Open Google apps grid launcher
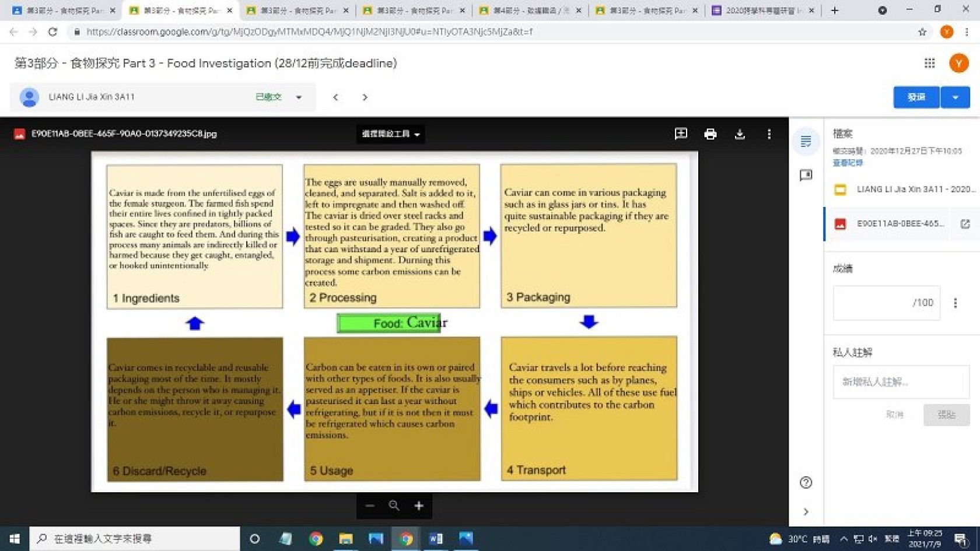The image size is (980, 551). (929, 63)
